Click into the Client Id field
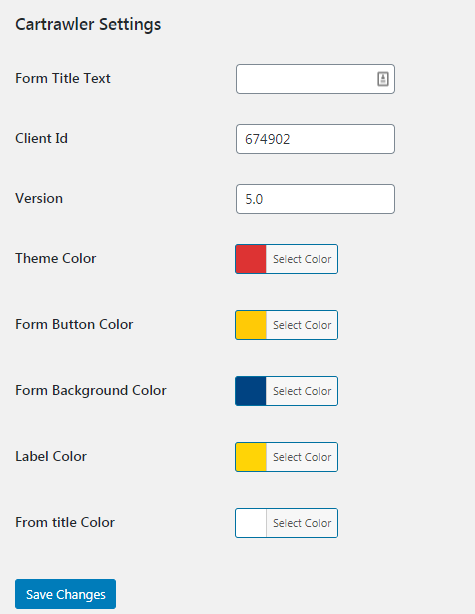The image size is (475, 614). point(315,139)
